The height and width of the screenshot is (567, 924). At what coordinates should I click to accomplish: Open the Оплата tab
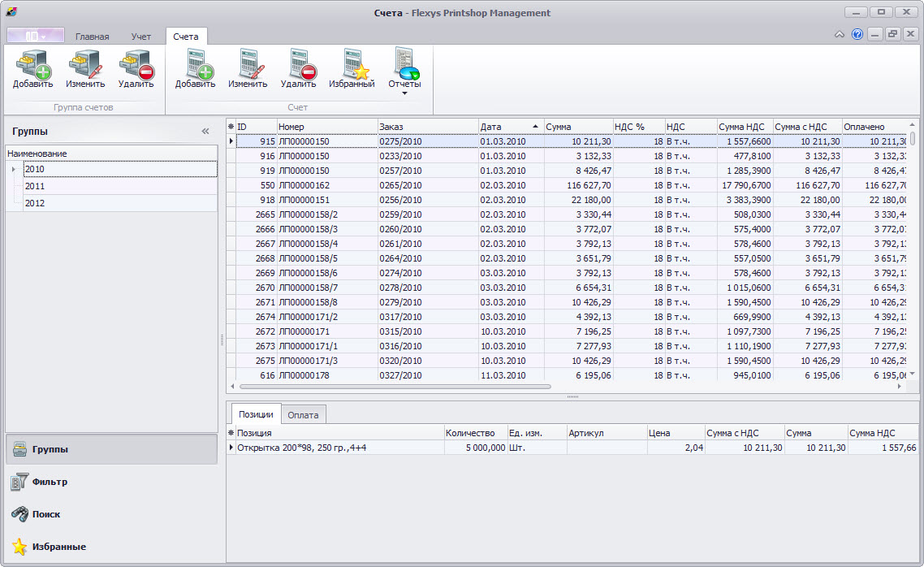303,415
